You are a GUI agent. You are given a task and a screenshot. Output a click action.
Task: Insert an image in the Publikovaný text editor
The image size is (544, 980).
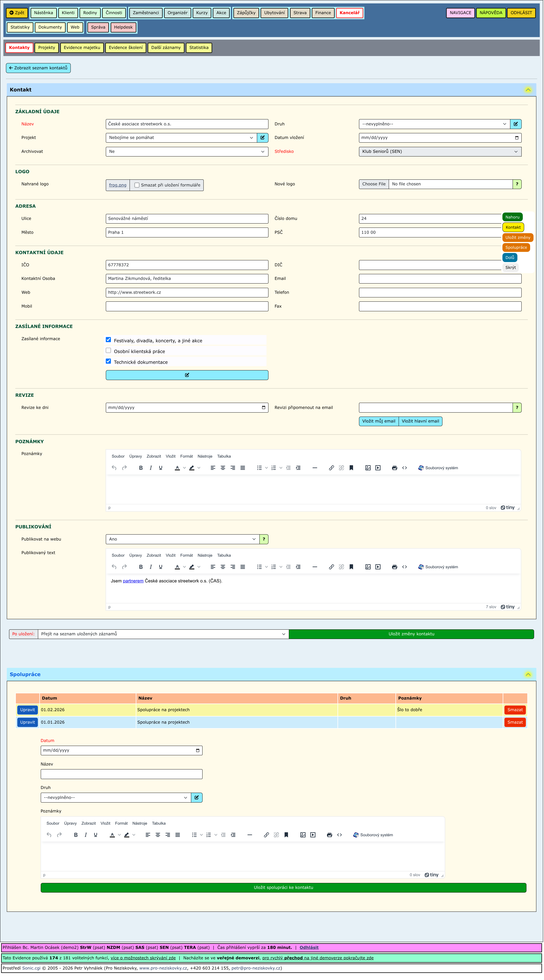tap(368, 567)
